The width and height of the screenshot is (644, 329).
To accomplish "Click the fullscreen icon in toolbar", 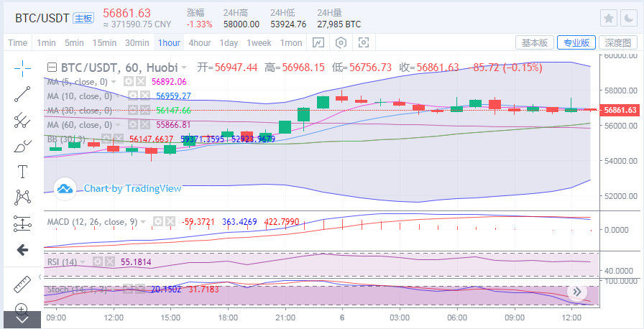I will tap(364, 42).
